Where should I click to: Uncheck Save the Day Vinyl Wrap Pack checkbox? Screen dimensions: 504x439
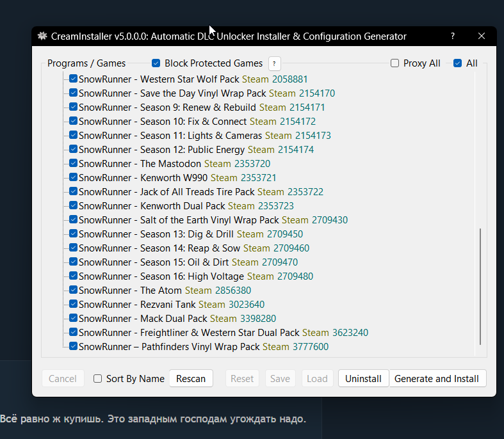point(73,93)
